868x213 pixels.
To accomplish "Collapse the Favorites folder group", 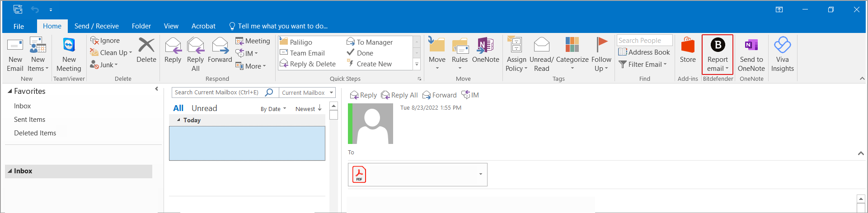I will coord(10,91).
